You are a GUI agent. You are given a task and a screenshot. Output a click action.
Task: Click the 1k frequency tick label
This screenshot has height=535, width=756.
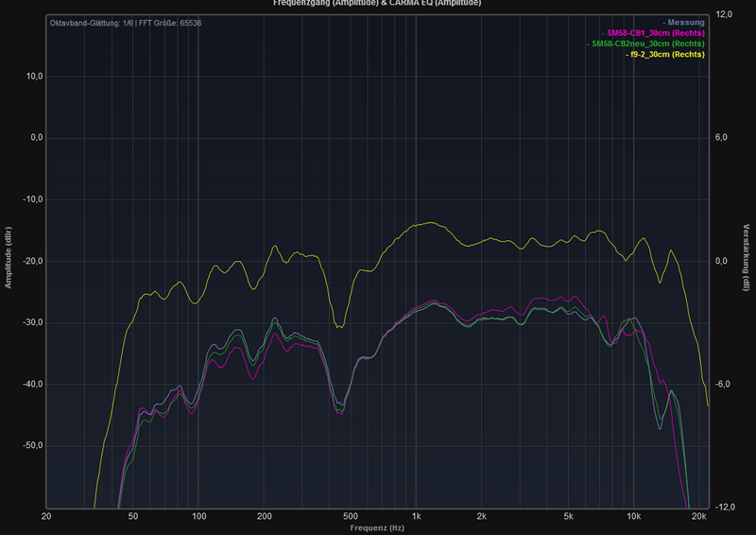416,516
